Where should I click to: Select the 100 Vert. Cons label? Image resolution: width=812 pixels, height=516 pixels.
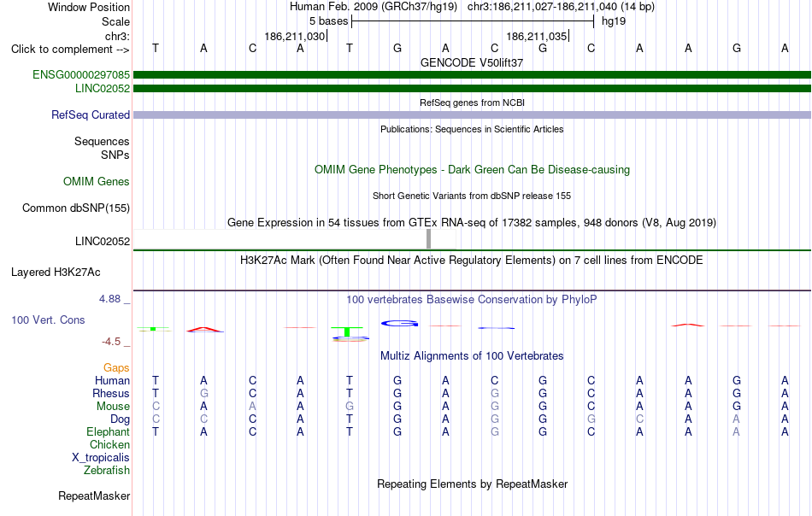[48, 320]
